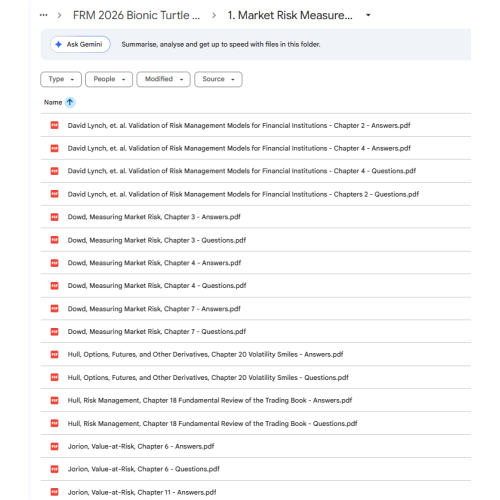
Task: Open the People filter dropdown
Action: coord(109,79)
